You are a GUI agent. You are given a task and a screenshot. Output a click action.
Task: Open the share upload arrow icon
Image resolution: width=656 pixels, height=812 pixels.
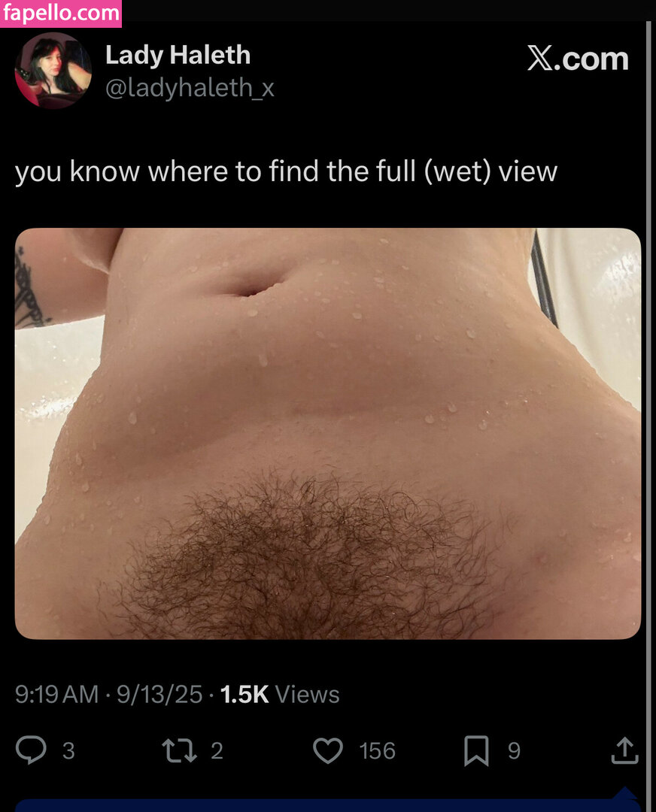point(624,750)
